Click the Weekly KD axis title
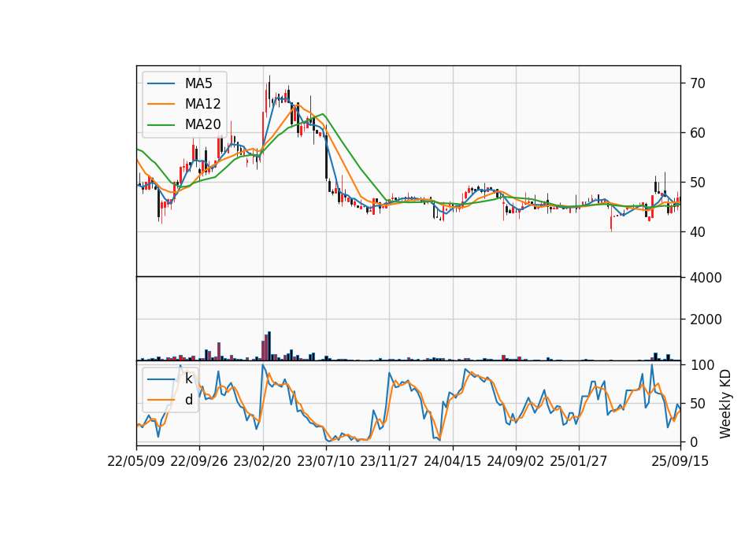 click(725, 404)
